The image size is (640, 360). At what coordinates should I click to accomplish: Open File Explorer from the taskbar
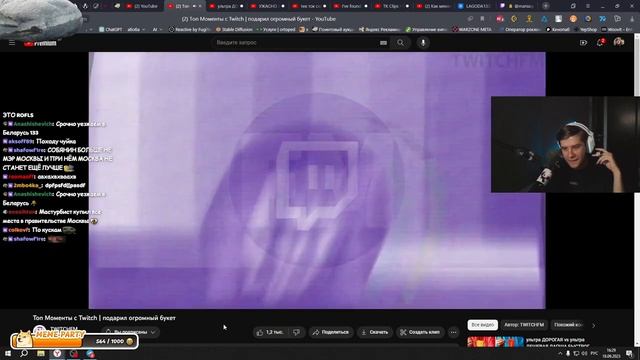tap(41, 353)
